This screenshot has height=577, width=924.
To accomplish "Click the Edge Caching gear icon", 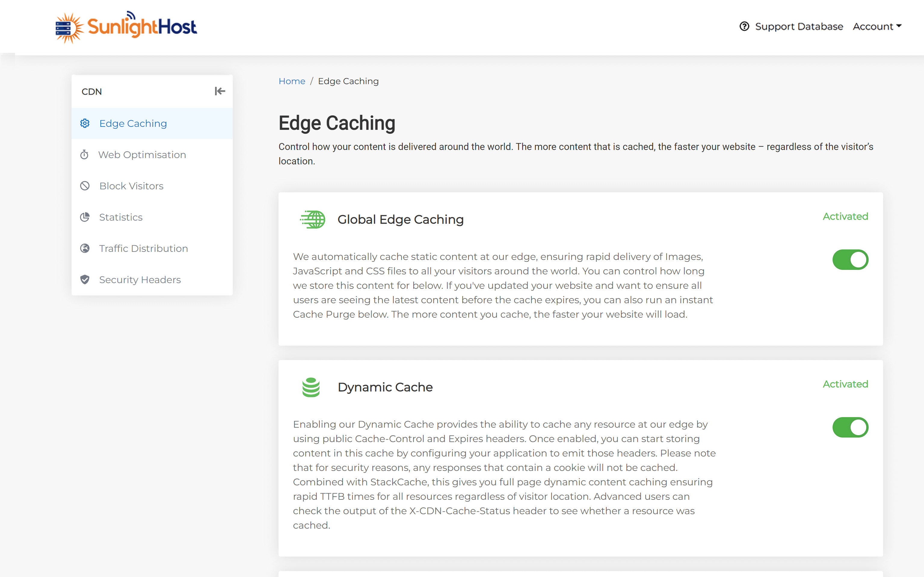I will [x=85, y=123].
